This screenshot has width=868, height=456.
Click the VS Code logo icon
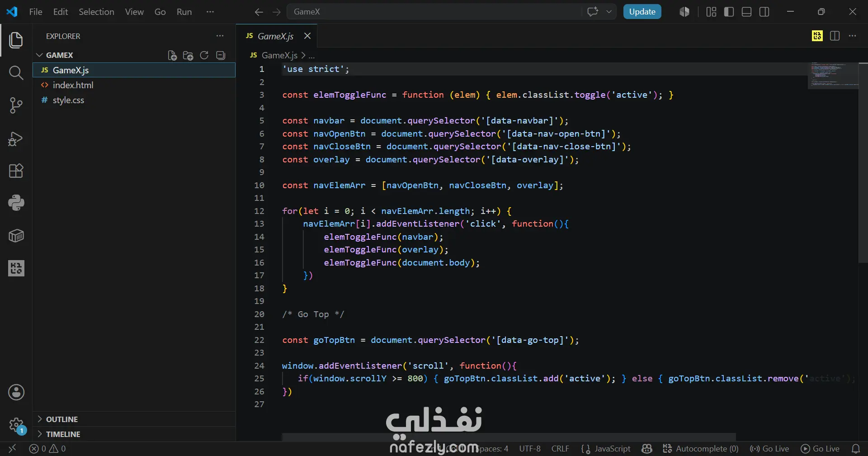[x=12, y=12]
